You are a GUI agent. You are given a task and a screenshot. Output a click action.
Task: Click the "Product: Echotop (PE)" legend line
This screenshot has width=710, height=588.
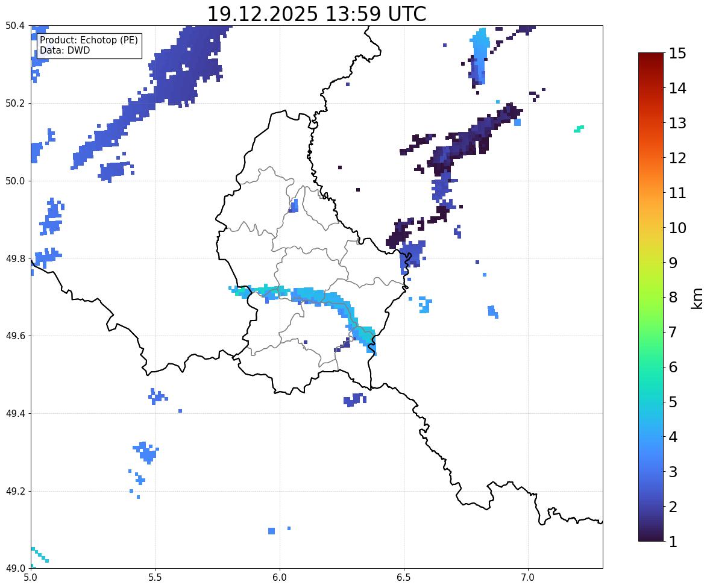(89, 40)
